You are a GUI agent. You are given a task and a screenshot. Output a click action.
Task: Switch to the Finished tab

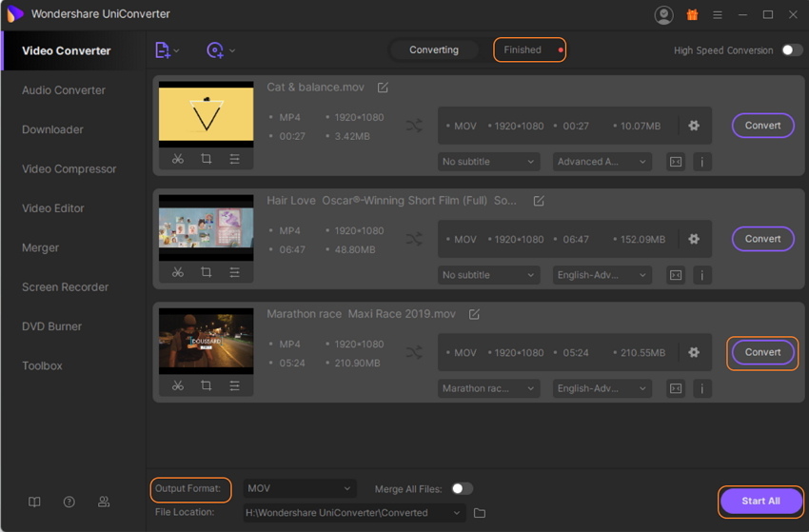coord(528,50)
